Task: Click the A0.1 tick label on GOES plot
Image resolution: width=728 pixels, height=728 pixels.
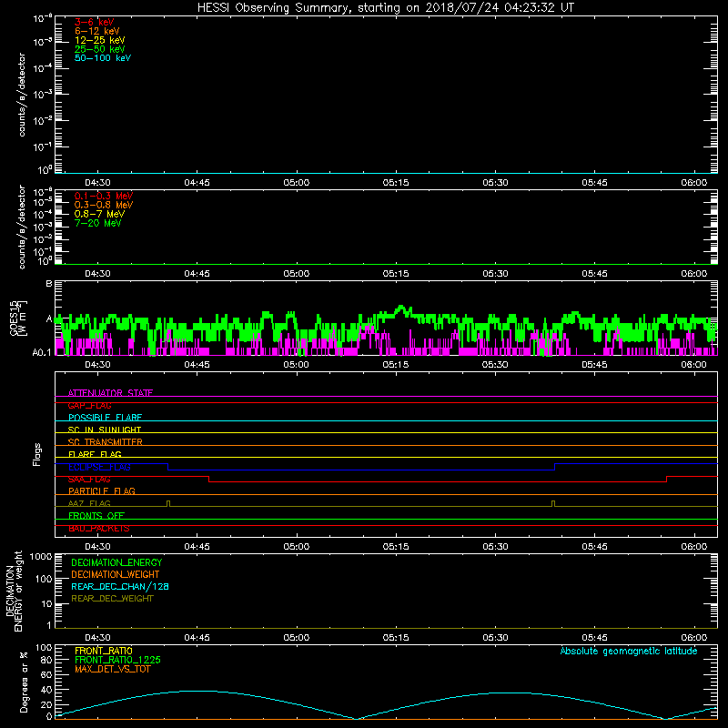Action: 42,353
